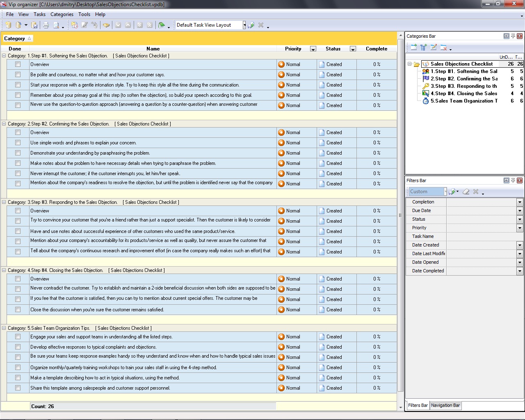Click the Save database toolbar icon
This screenshot has height=420, width=525.
point(34,25)
